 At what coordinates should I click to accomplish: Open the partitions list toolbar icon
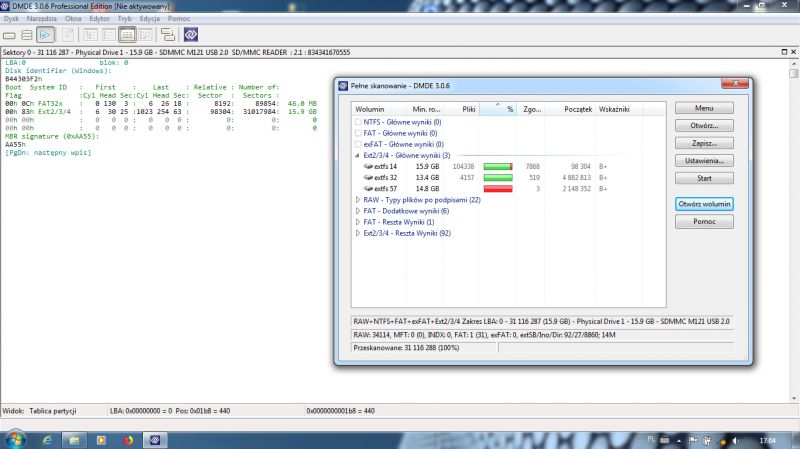[x=27, y=35]
